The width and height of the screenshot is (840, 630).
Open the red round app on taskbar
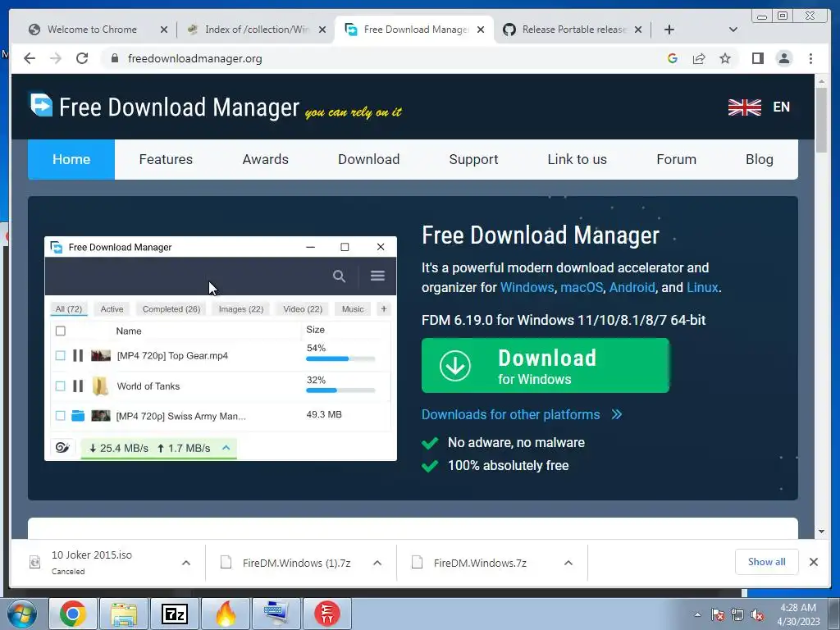pos(327,614)
